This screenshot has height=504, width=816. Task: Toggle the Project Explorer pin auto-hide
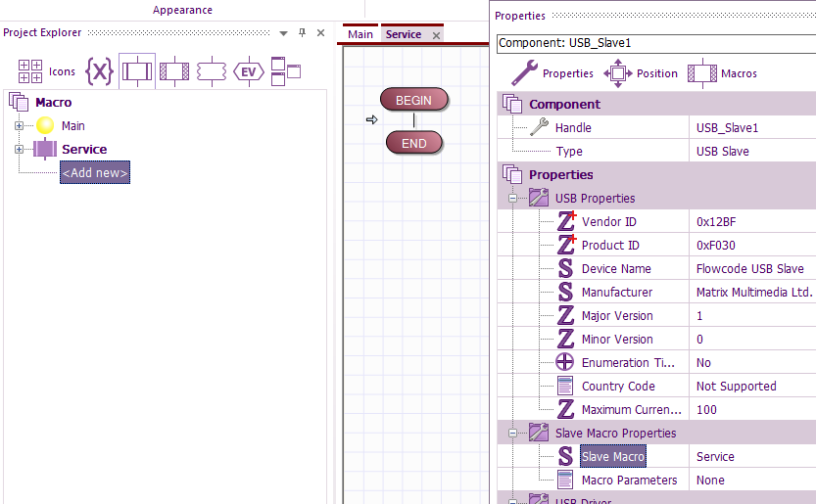click(x=302, y=32)
